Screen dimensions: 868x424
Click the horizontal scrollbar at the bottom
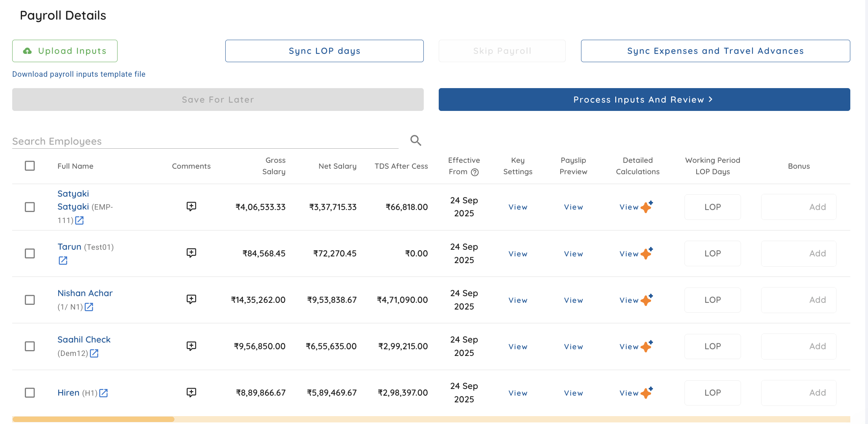(94, 419)
